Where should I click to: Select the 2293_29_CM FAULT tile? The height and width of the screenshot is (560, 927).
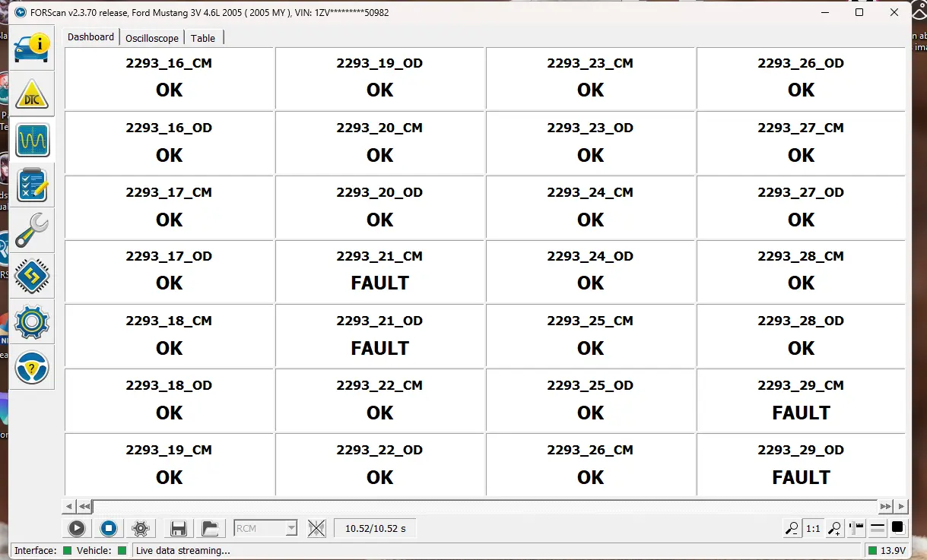point(801,400)
